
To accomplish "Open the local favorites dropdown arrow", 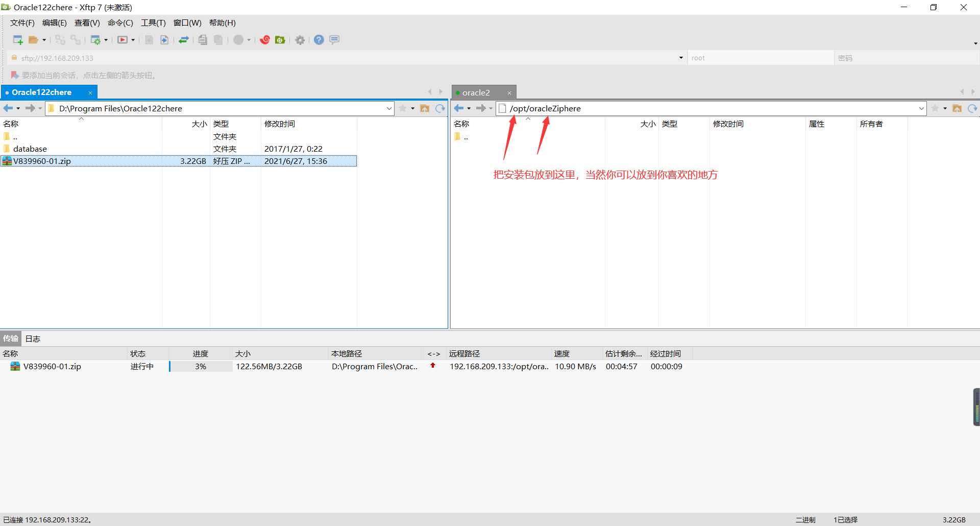I will [412, 108].
